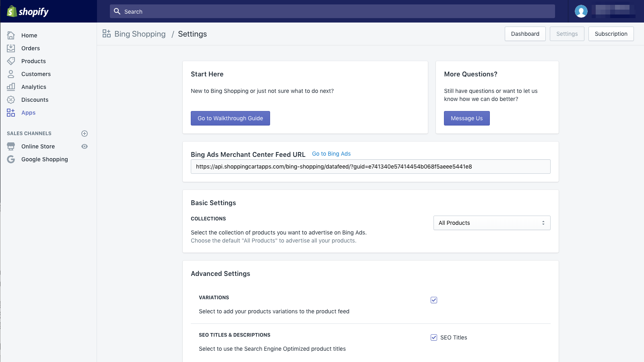Click the Orders inbox icon
The width and height of the screenshot is (644, 362).
coord(11,48)
